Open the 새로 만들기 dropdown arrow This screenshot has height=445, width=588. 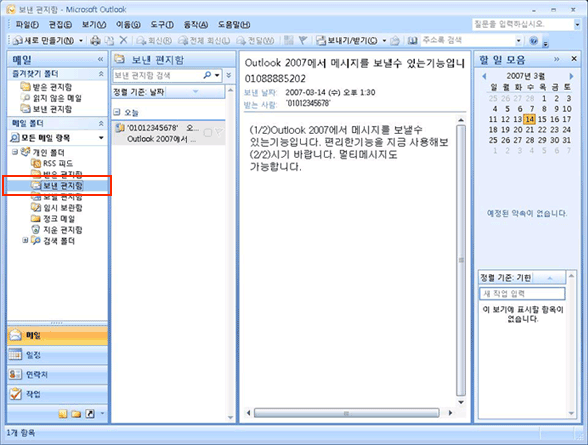(81, 40)
